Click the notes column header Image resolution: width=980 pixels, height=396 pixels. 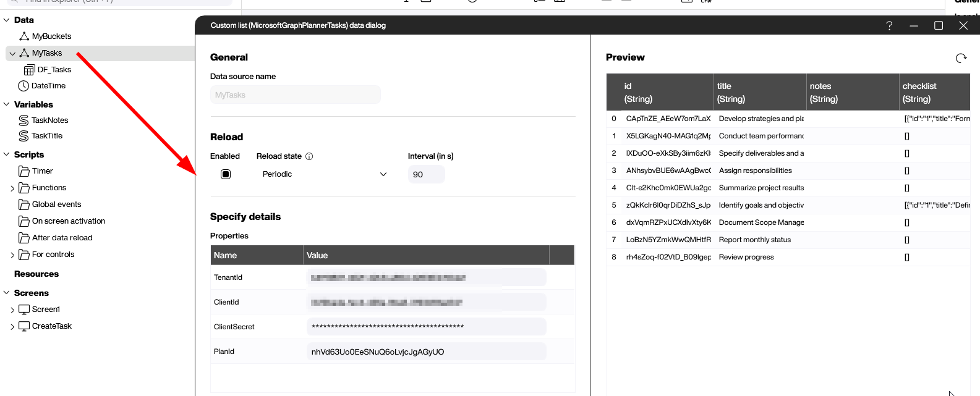(853, 92)
